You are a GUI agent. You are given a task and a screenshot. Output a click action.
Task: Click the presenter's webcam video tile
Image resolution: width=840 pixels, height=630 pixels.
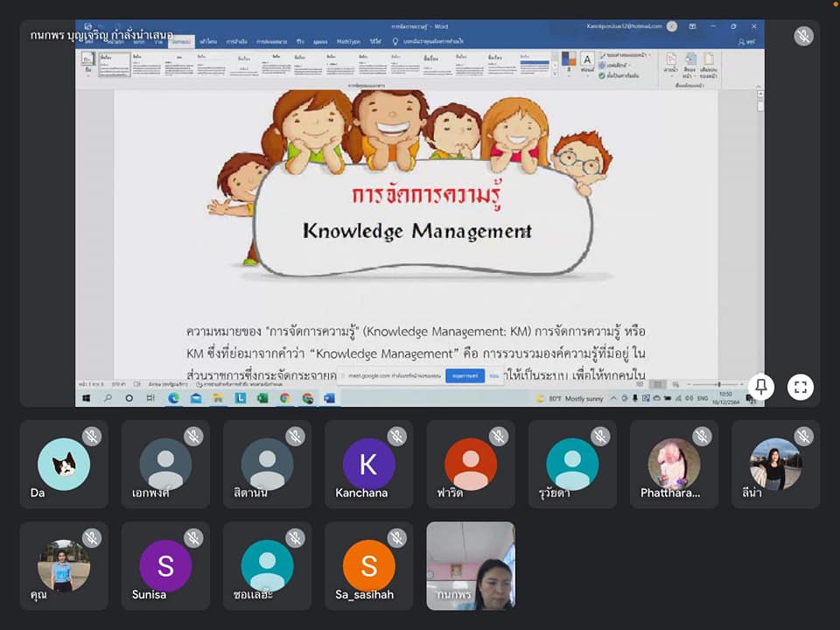click(471, 566)
